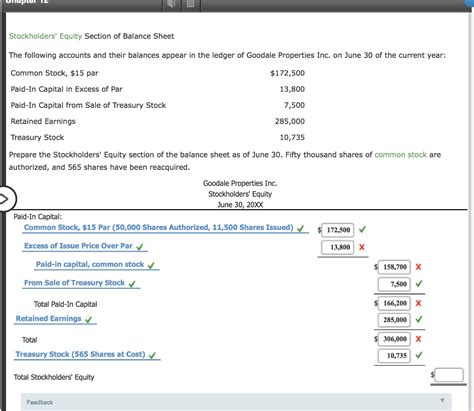The image size is (474, 411).
Task: Open the Paid-in capital, common stock dropdown
Action: tap(97, 265)
